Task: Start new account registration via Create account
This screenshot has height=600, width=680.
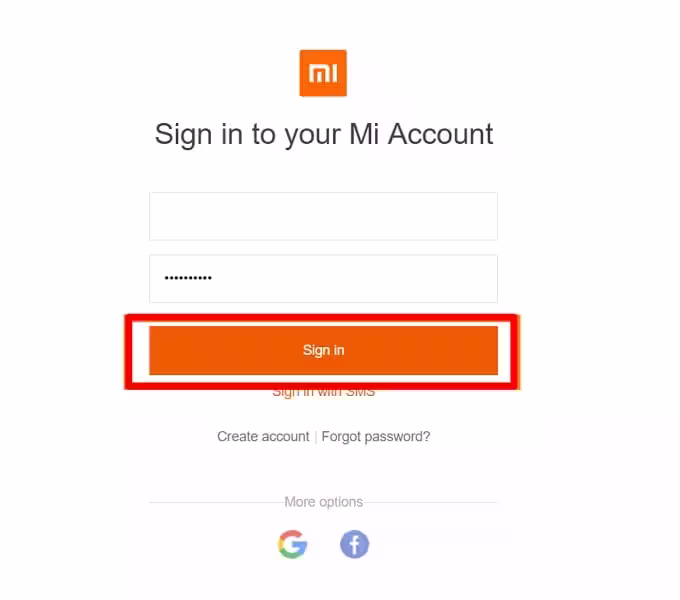Action: [x=263, y=436]
